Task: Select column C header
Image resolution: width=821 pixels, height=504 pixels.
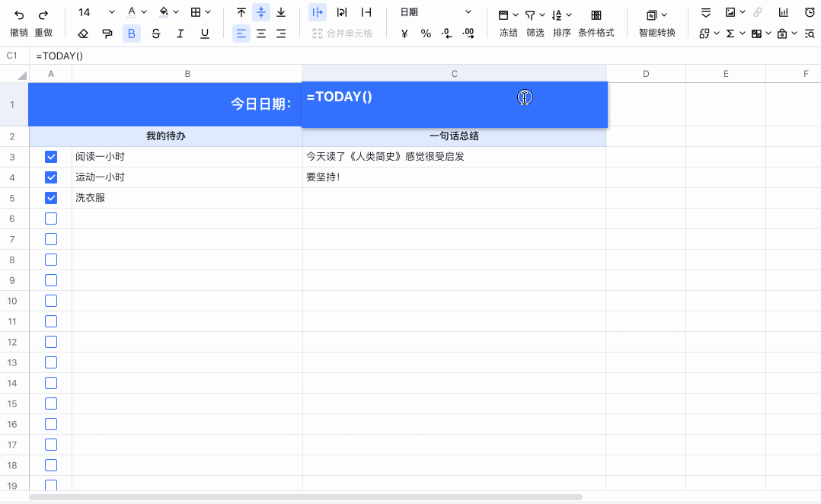Action: [454, 74]
